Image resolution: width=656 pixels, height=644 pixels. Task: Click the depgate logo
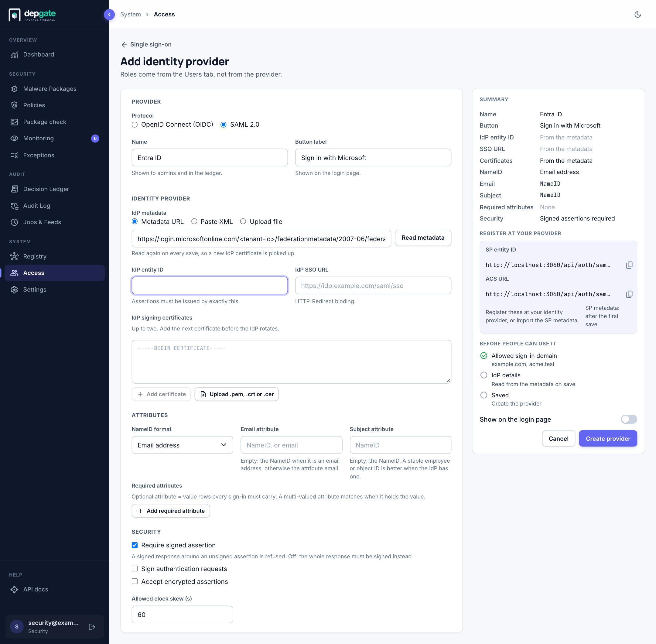click(x=32, y=15)
